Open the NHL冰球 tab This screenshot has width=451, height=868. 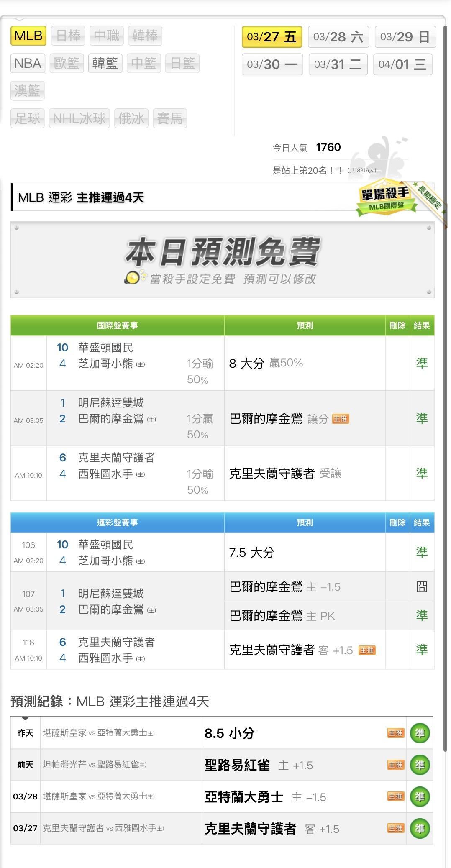coord(79,118)
